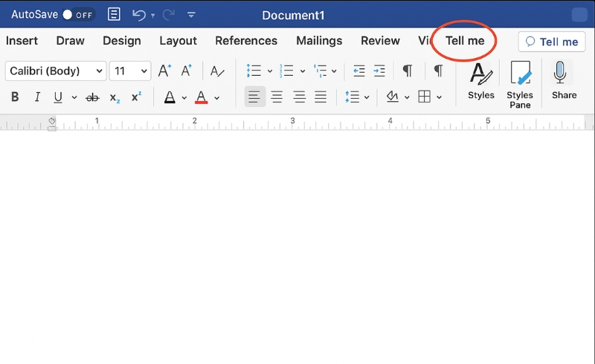Image resolution: width=595 pixels, height=364 pixels.
Task: Expand highlight color options arrow
Action: (184, 98)
